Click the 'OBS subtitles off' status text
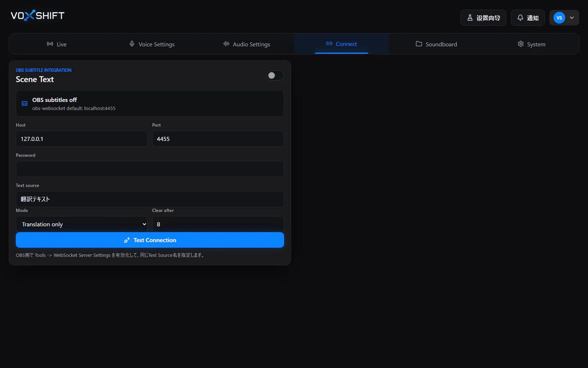The height and width of the screenshot is (368, 588). click(54, 100)
